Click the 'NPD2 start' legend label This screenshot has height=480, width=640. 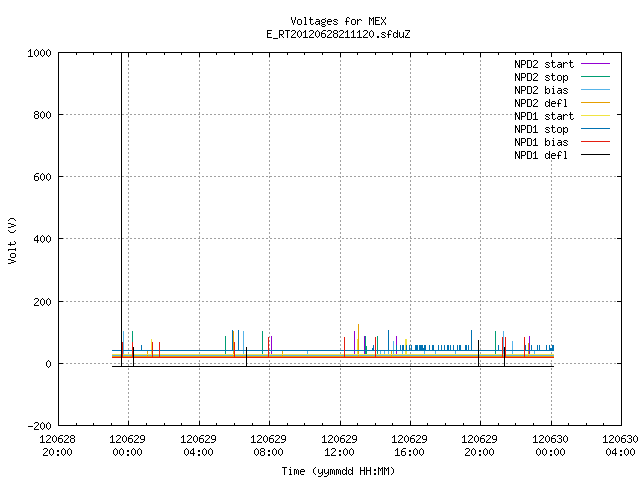click(544, 64)
